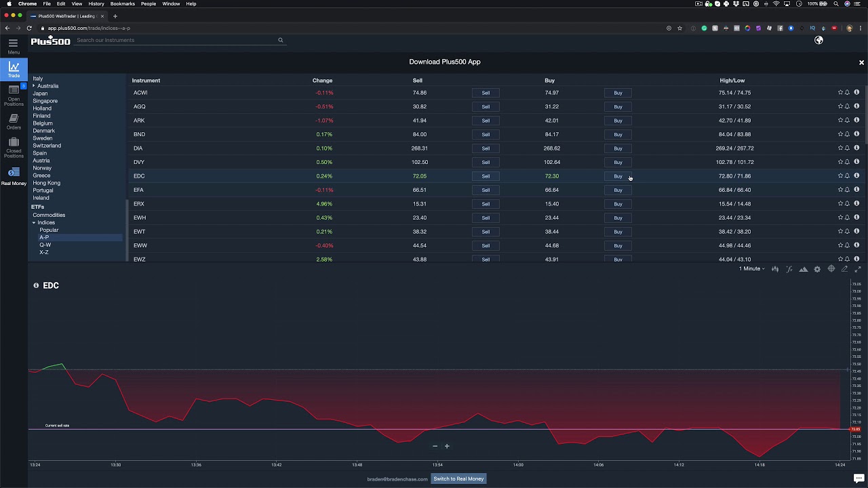Select Q-W index group

point(45,245)
